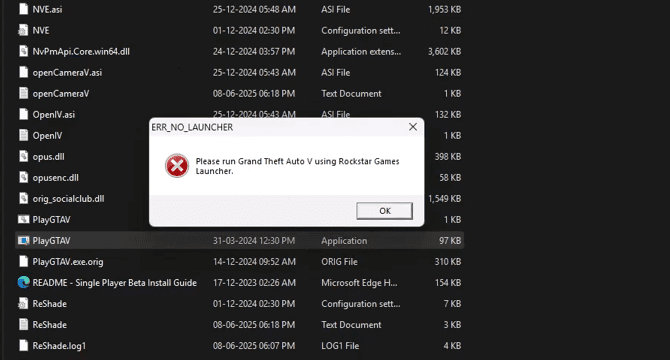Click the openCameraV text document icon

(24, 93)
